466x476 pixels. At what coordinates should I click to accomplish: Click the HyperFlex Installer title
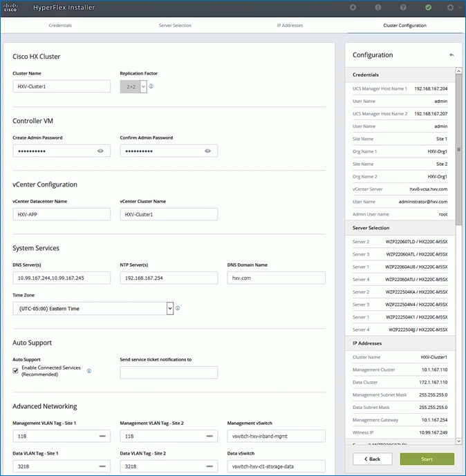(64, 8)
